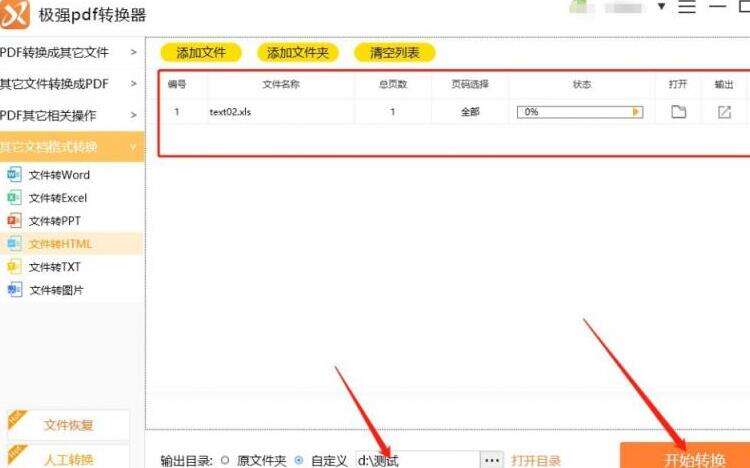This screenshot has width=750, height=468.
Task: Open 人工转换 service
Action: [68, 457]
